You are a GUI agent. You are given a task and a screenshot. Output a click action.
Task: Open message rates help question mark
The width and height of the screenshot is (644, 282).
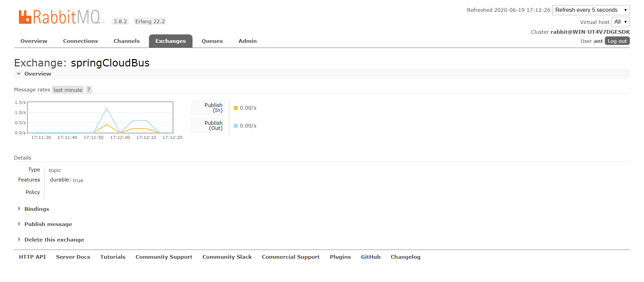point(89,90)
